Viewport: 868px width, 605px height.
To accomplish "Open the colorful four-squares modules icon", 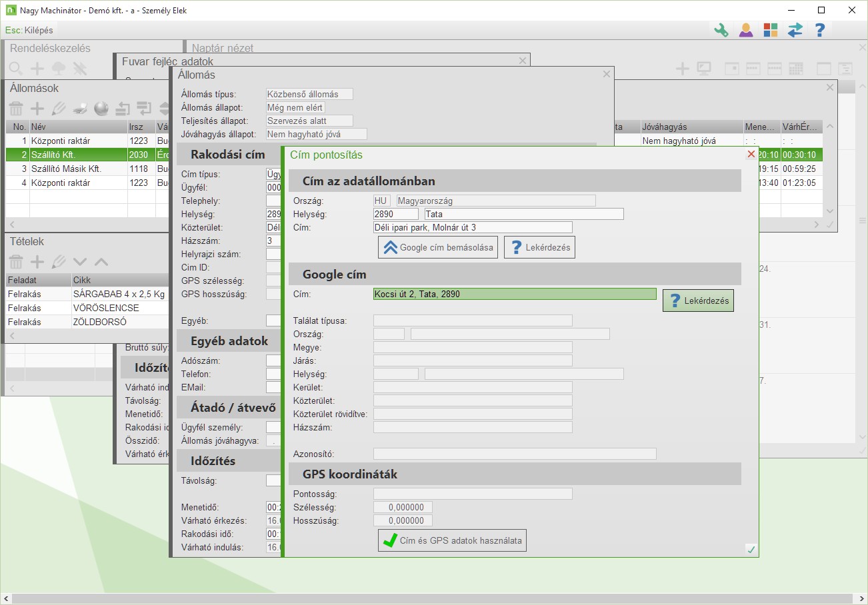I will click(771, 30).
